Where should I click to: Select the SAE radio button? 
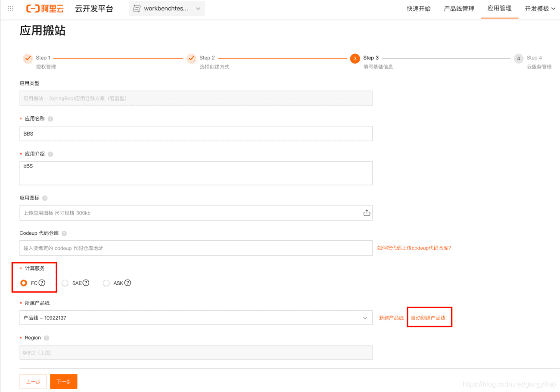click(65, 283)
